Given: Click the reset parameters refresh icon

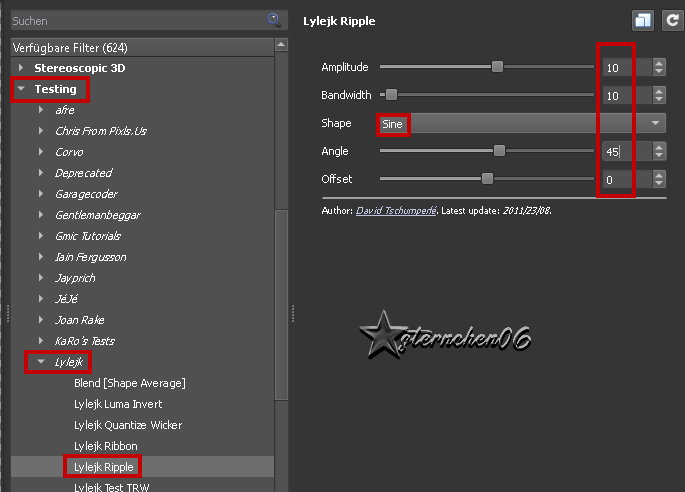Looking at the screenshot, I should 670,20.
